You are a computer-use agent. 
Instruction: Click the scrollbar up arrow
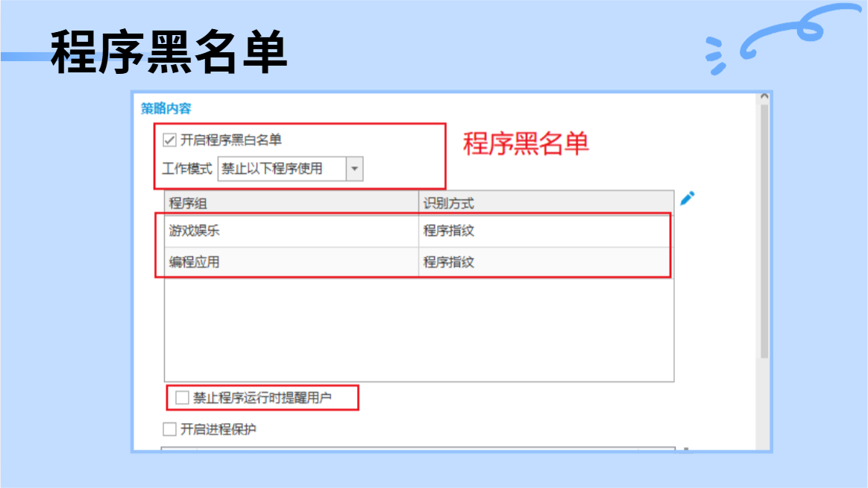(x=764, y=97)
